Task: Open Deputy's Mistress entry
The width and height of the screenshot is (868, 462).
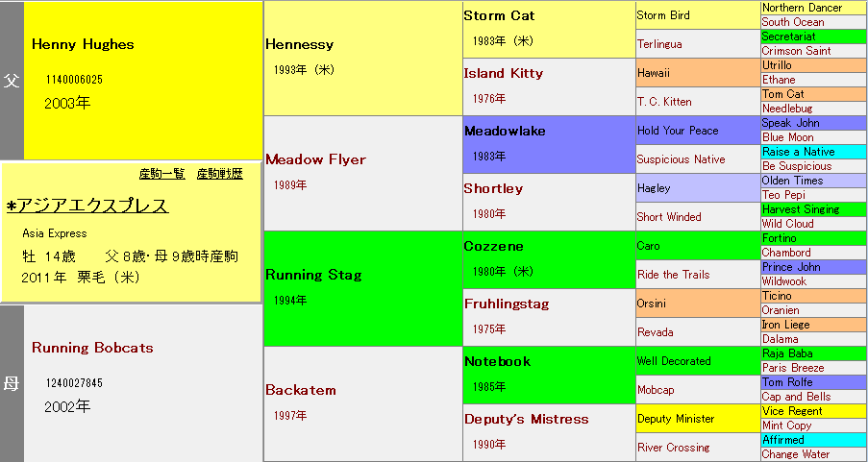Action: (x=526, y=419)
